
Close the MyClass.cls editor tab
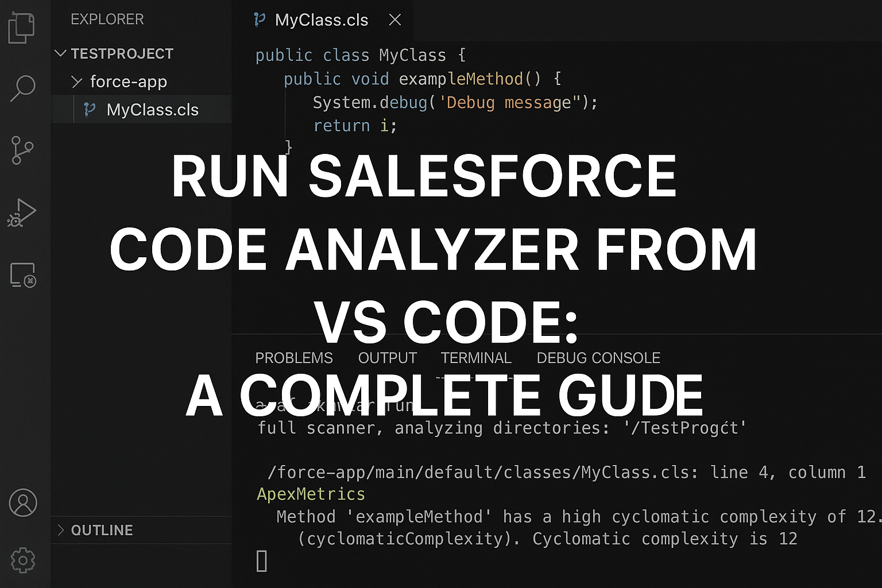pos(394,20)
